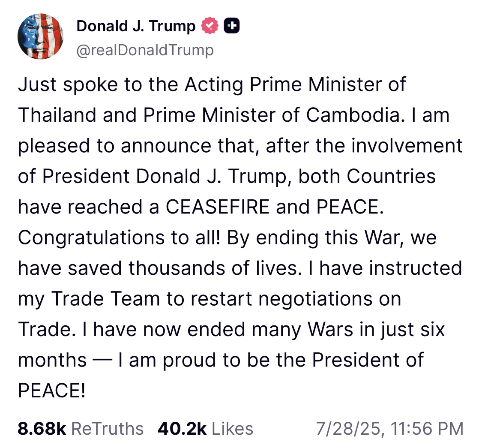
Task: Open the flag-painted profile avatar
Action: coord(40,36)
